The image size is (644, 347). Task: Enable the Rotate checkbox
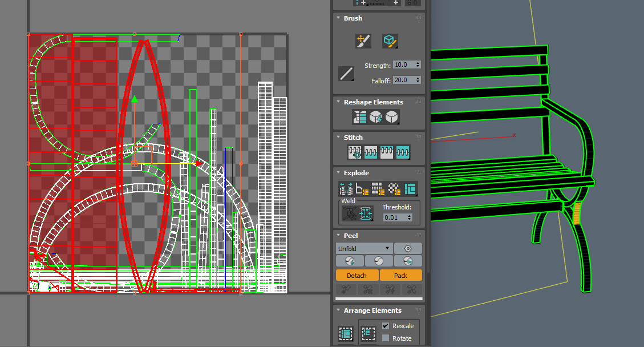(x=386, y=338)
